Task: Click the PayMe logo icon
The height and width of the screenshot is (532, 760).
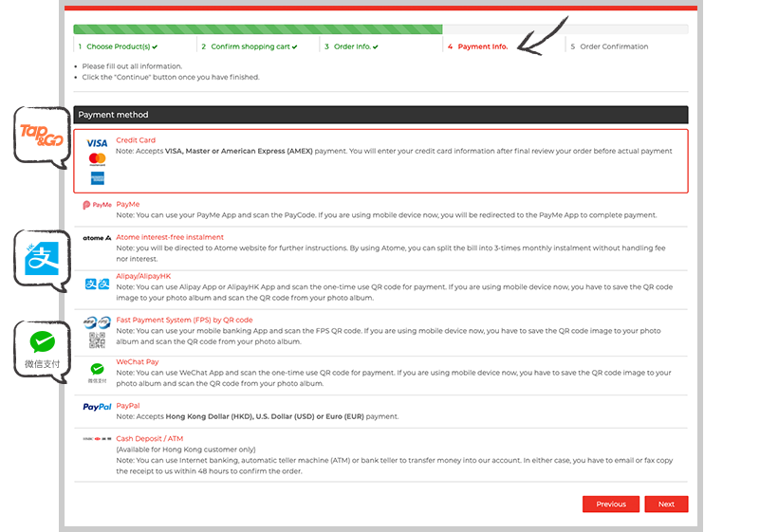Action: 97,205
